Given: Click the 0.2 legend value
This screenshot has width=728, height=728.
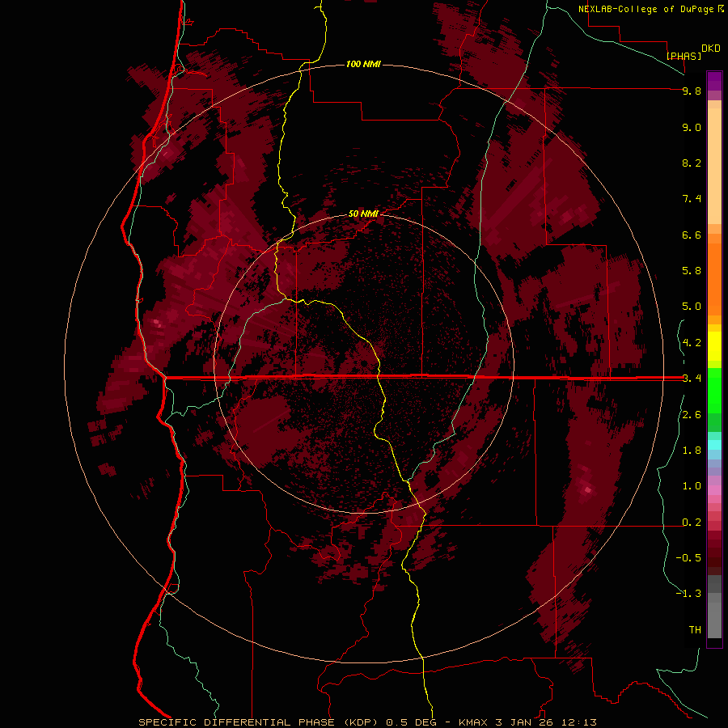Looking at the screenshot, I should (x=692, y=523).
